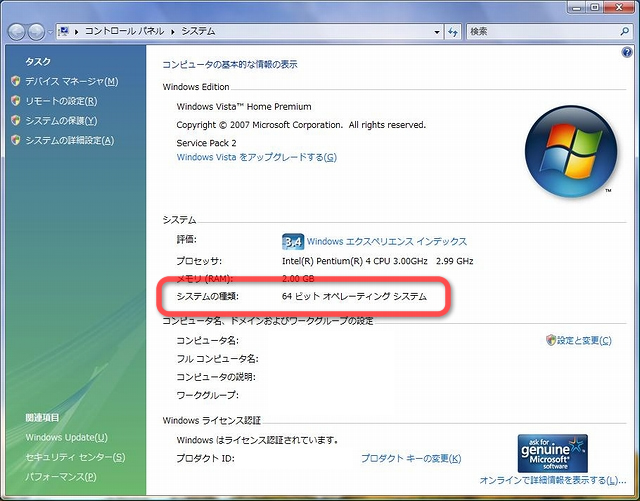This screenshot has width=640, height=501.
Task: Open Windows Update(U) related link
Action: 67,437
